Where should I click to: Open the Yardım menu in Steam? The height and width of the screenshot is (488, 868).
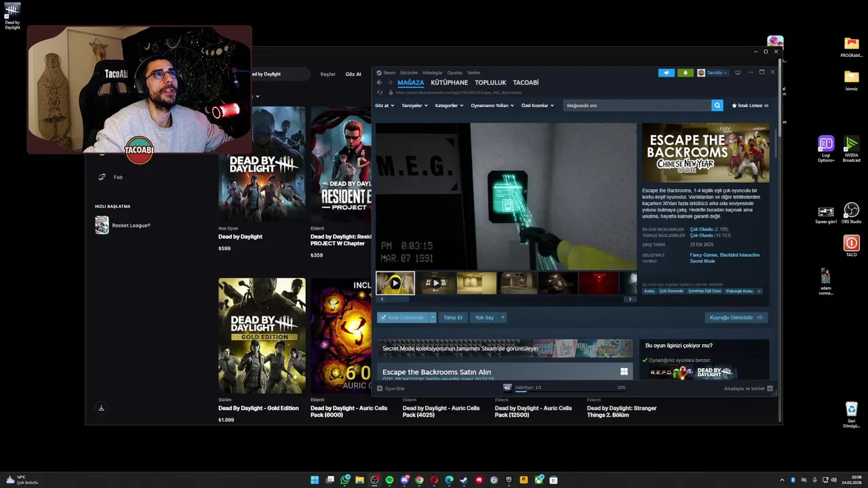473,73
